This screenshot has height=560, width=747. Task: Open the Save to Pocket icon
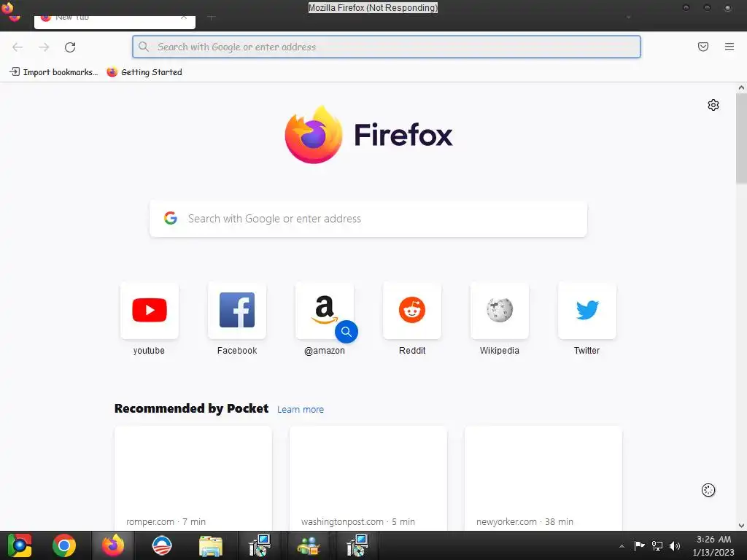click(x=703, y=47)
